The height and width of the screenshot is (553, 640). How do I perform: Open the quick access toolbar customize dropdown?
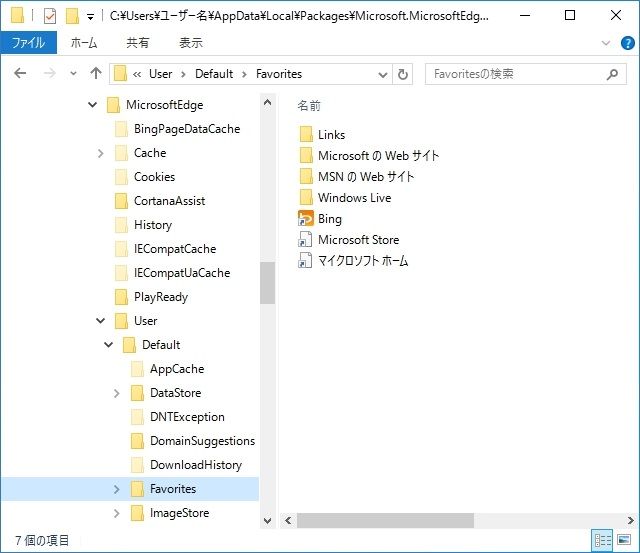coord(90,17)
